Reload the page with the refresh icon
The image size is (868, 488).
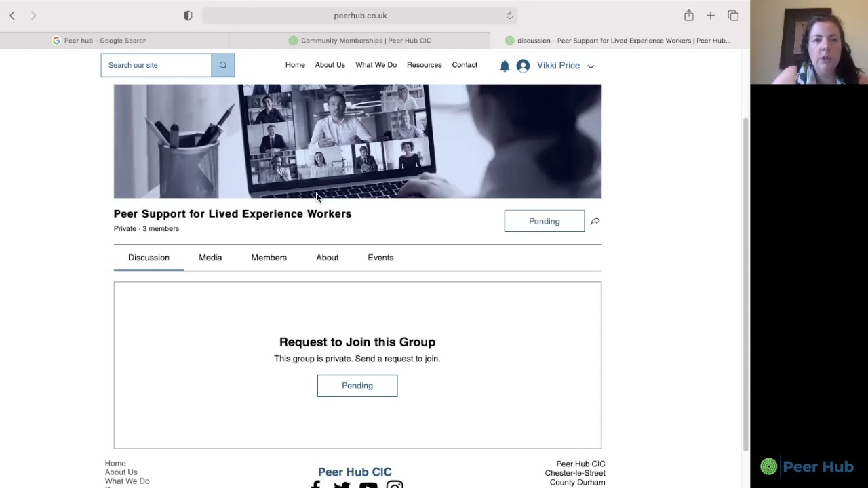(x=509, y=16)
